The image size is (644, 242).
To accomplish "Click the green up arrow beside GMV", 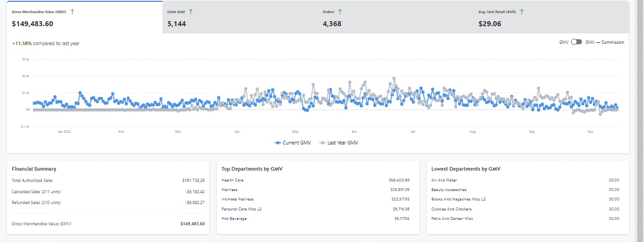I will click(72, 12).
